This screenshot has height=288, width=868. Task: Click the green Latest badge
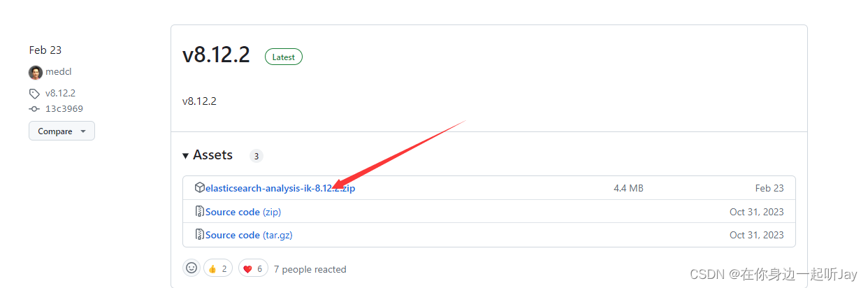tap(284, 57)
